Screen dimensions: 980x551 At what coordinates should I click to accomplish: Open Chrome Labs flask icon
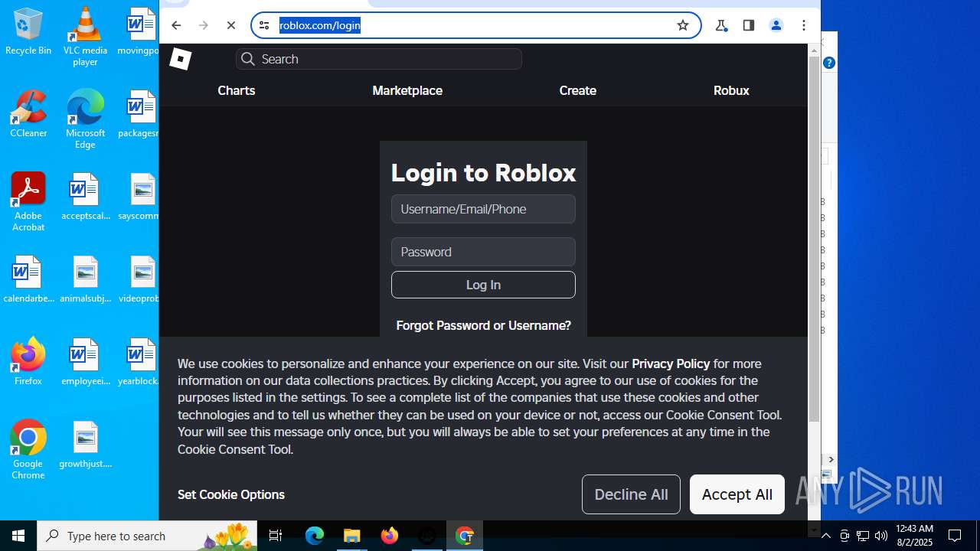[721, 25]
